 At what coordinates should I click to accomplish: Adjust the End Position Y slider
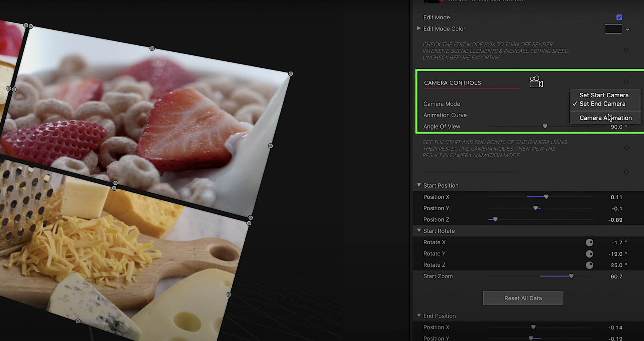coord(531,338)
